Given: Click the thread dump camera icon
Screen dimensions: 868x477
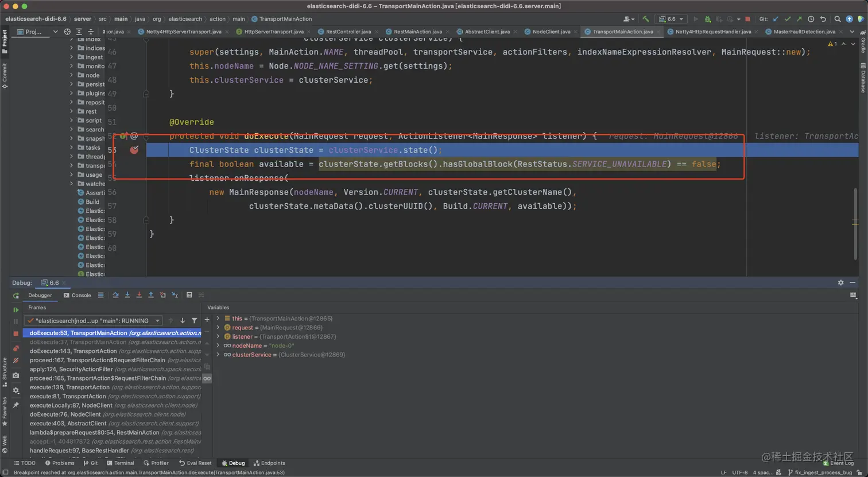Looking at the screenshot, I should pyautogui.click(x=15, y=375).
